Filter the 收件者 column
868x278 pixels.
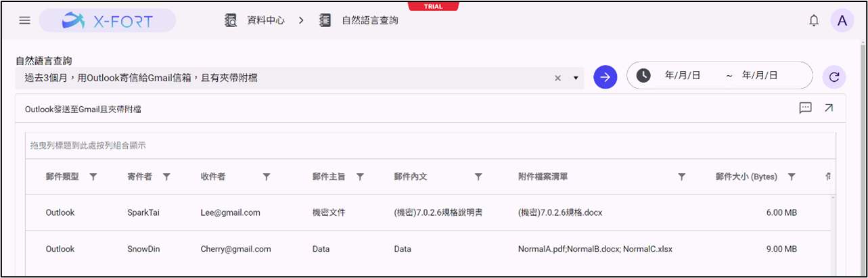coord(267,177)
